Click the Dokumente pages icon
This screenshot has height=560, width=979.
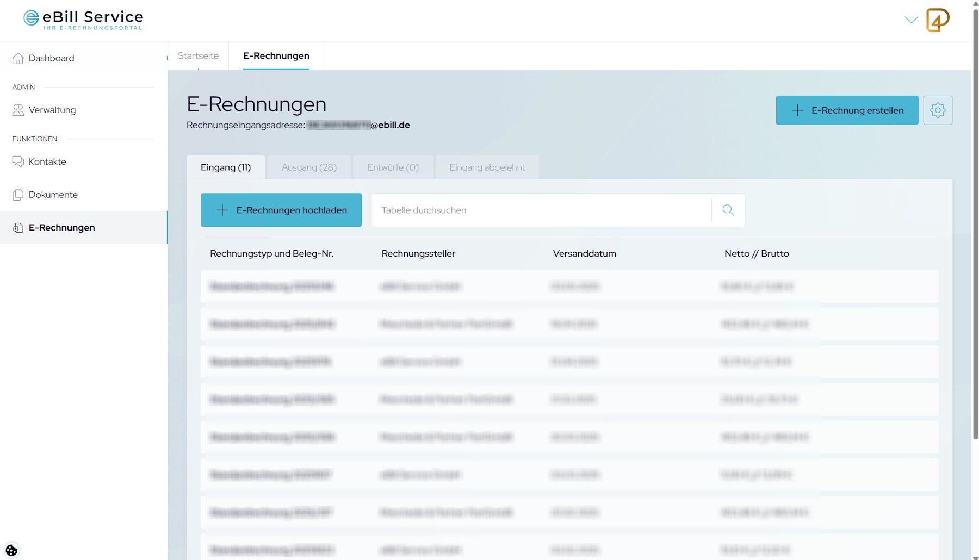(18, 195)
